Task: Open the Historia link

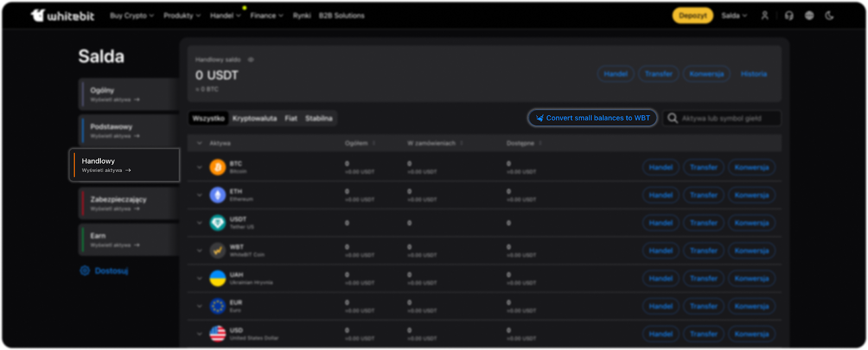Action: tap(754, 74)
